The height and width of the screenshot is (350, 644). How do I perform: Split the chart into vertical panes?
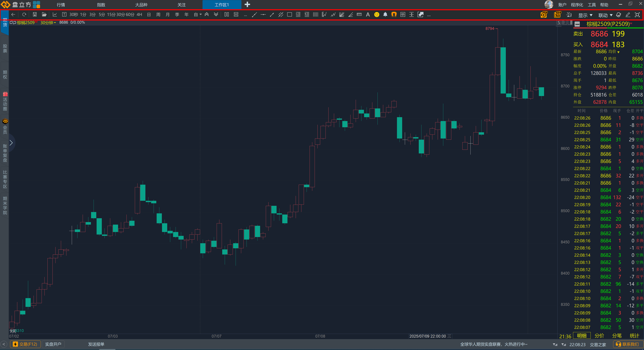(x=227, y=14)
